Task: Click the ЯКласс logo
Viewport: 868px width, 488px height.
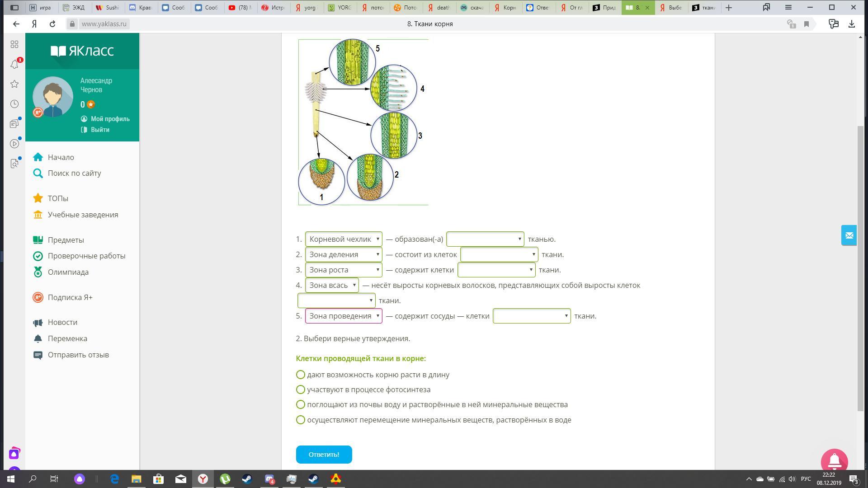Action: pyautogui.click(x=82, y=51)
